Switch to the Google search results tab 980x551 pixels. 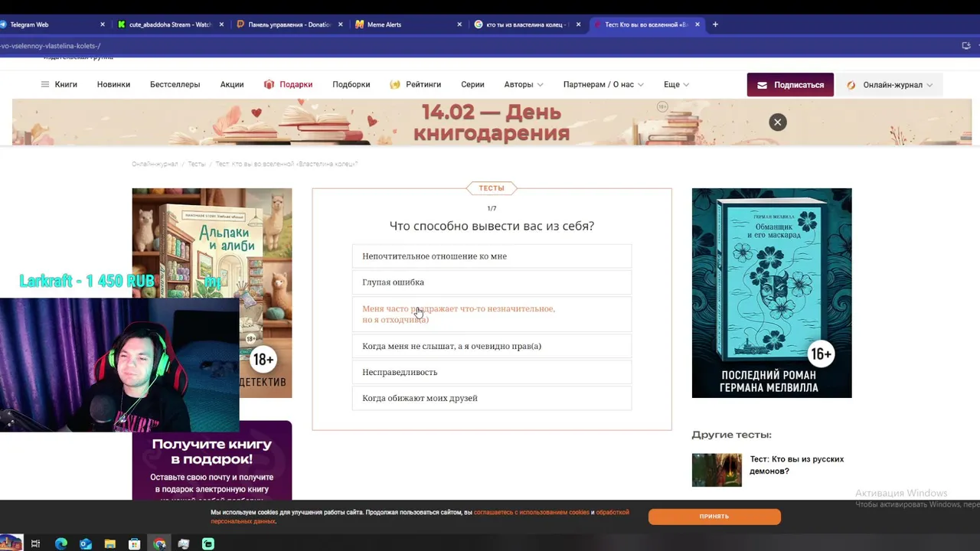(x=526, y=24)
